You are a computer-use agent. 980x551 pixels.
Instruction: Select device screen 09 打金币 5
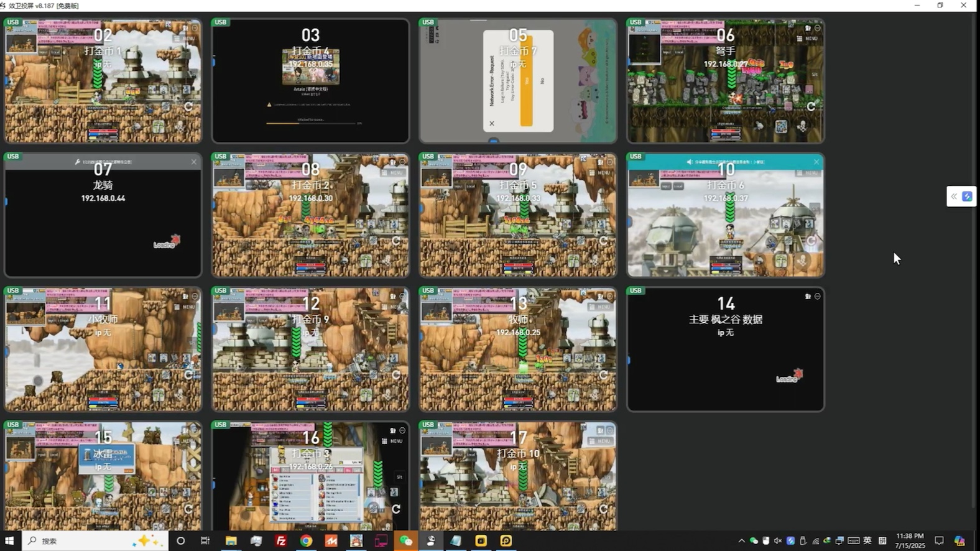(x=518, y=215)
